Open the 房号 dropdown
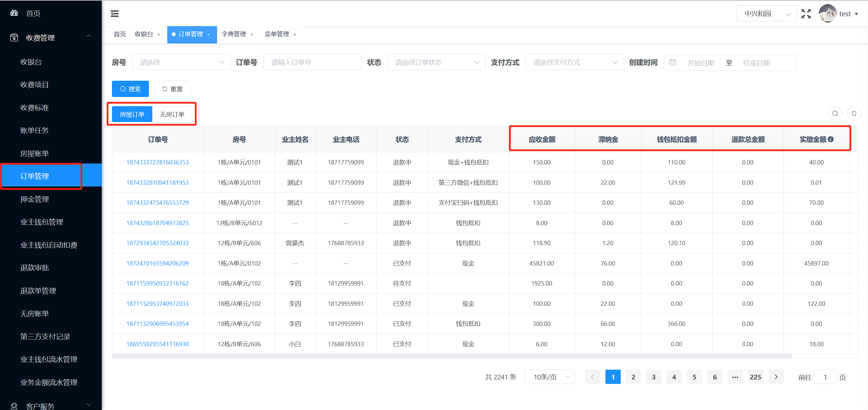 click(181, 62)
